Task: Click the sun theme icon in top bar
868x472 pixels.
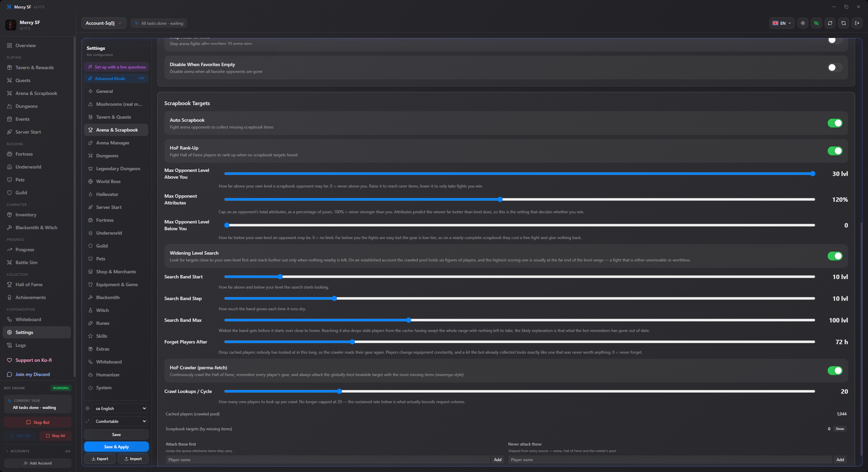Action: coord(803,23)
